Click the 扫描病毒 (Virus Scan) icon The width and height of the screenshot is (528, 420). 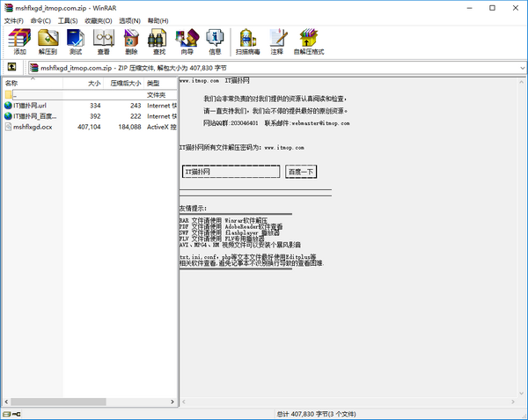[248, 41]
